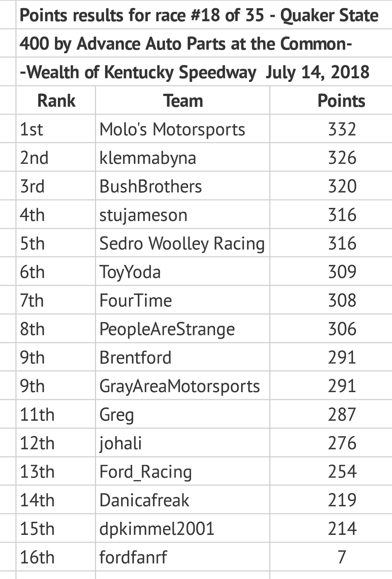Click the Ford_Racing team cell
This screenshot has width=392, height=579.
point(145,472)
